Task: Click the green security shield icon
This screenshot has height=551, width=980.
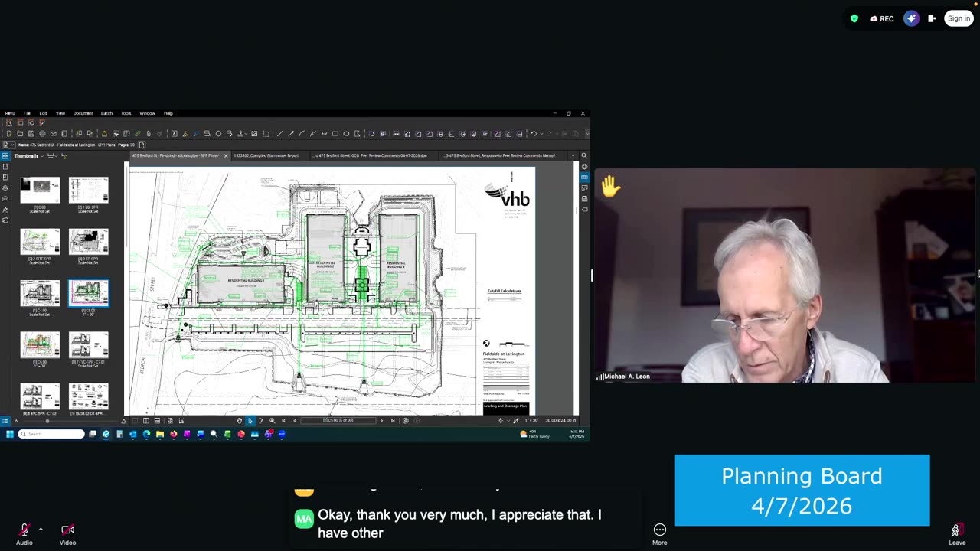Action: click(854, 18)
